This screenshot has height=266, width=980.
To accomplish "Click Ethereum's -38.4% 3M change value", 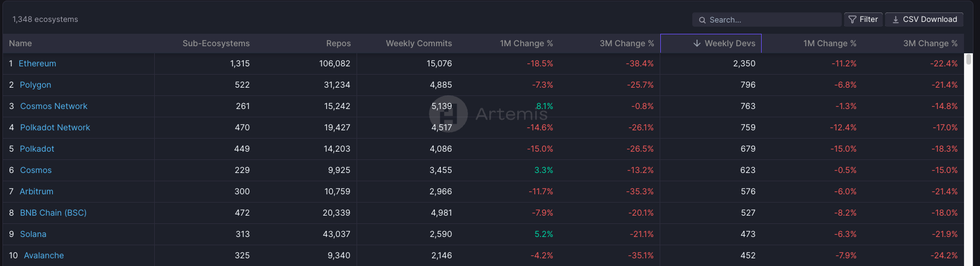I will pos(640,63).
